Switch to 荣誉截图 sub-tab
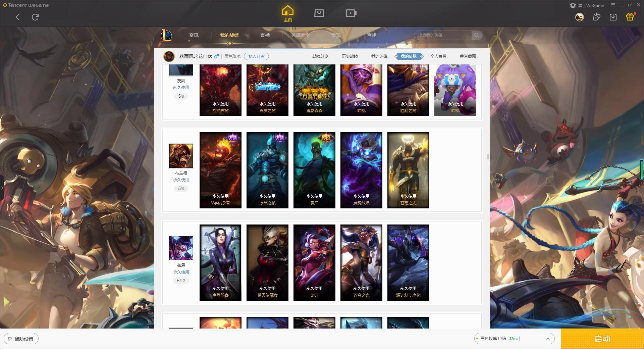Image resolution: width=644 pixels, height=349 pixels. tap(468, 56)
